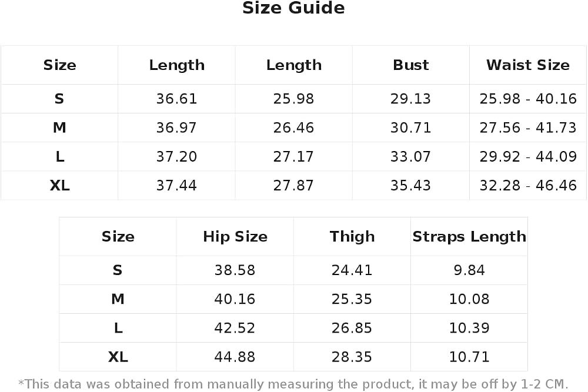Select the 27.17 length value
The height and width of the screenshot is (392, 588).
pos(293,157)
